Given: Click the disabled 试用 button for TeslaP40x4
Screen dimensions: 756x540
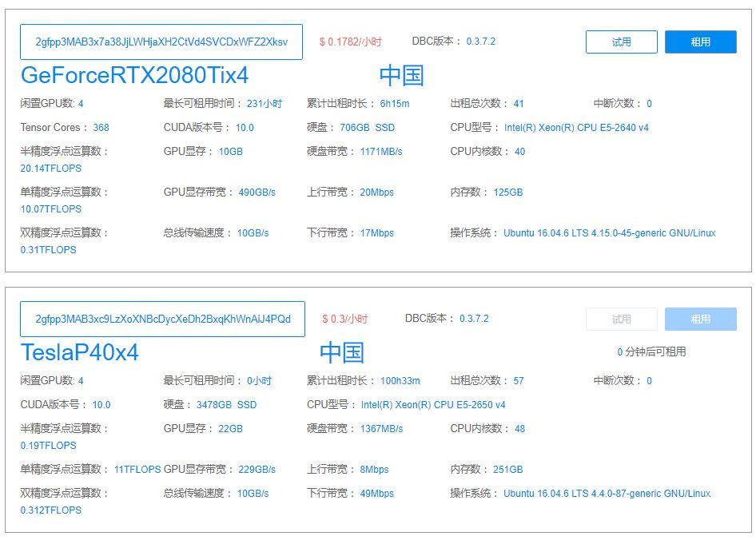Looking at the screenshot, I should click(x=622, y=320).
